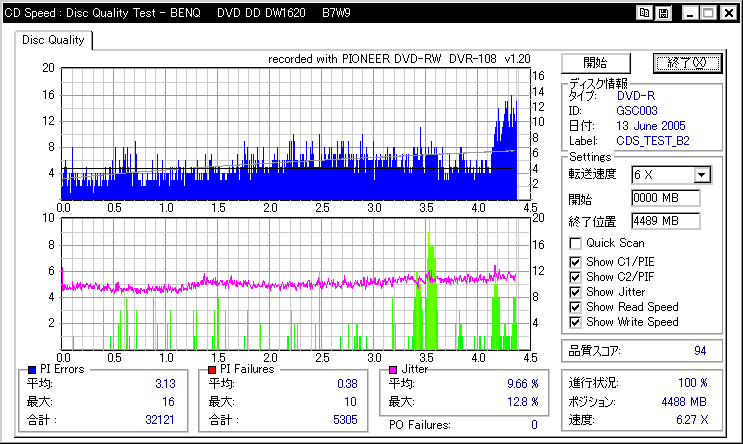The height and width of the screenshot is (444, 743).
Task: Click PI Errors maximum value 16
Action: [x=168, y=402]
